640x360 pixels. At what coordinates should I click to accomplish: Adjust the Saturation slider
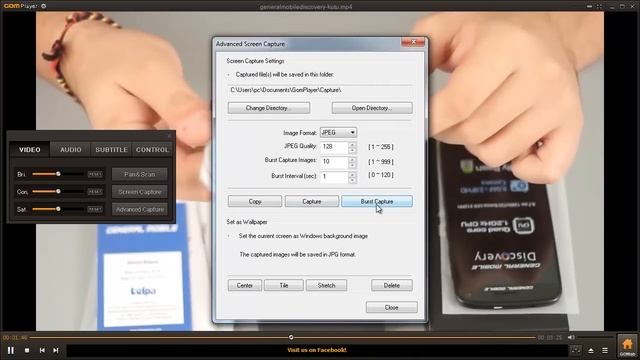(58, 209)
